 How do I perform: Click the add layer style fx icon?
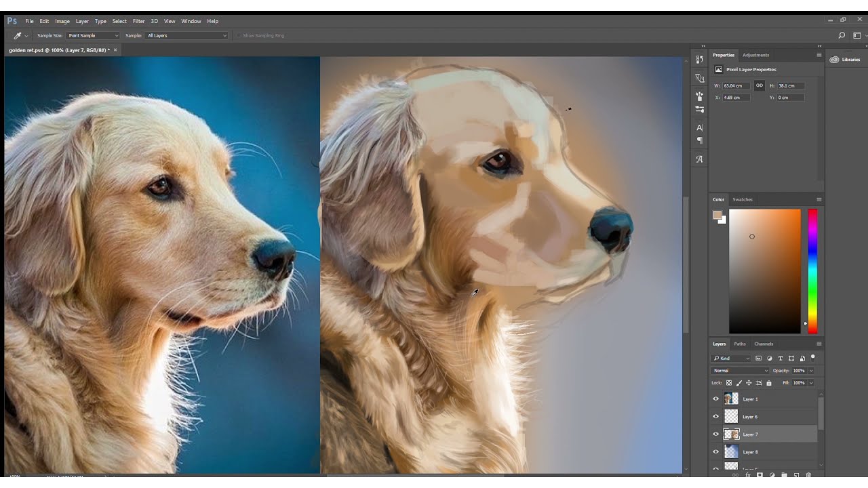748,475
